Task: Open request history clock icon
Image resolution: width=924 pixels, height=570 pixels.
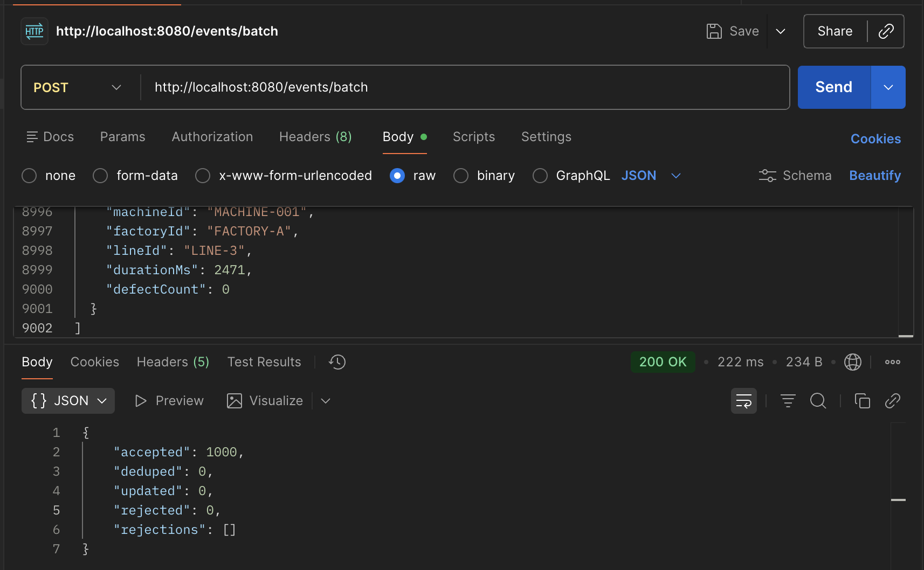Action: [x=336, y=362]
